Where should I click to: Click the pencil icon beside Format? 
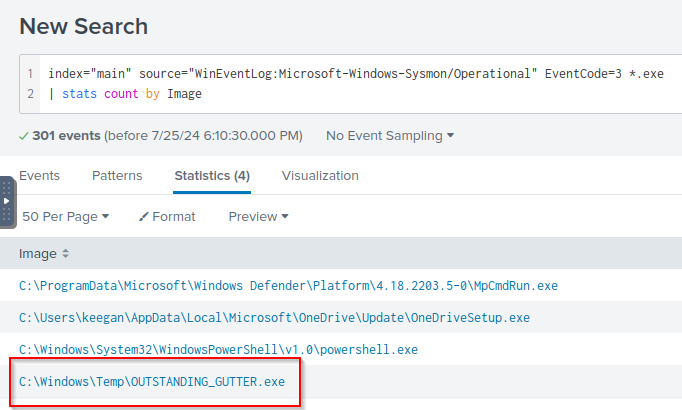coord(143,217)
